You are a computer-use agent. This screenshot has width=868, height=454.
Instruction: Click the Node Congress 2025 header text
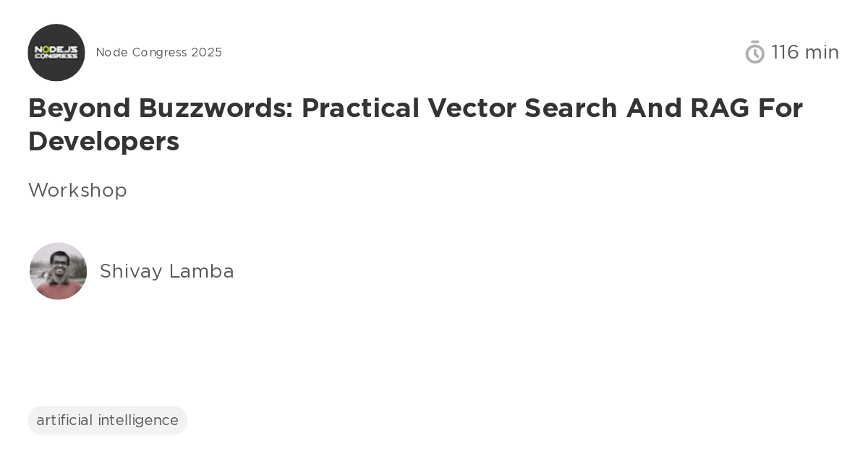[159, 52]
